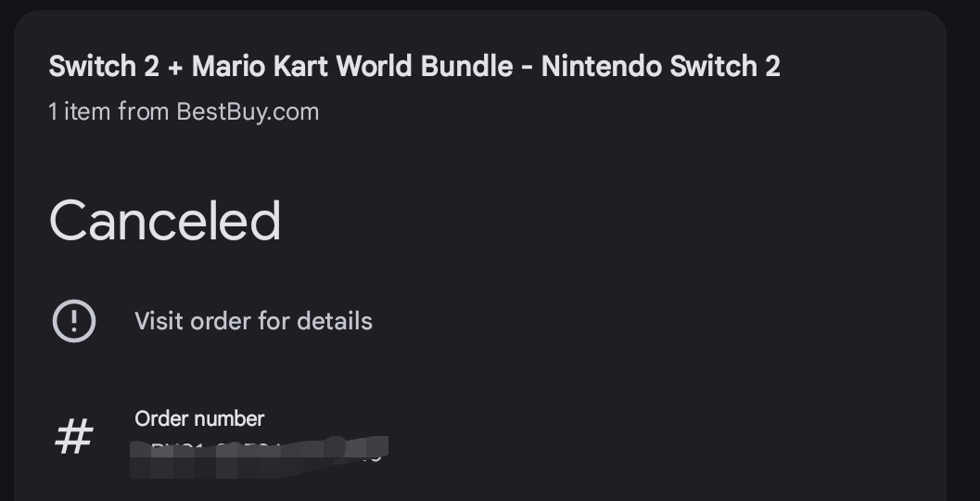This screenshot has height=501, width=980.
Task: Click the word Visit in details row
Action: [159, 321]
